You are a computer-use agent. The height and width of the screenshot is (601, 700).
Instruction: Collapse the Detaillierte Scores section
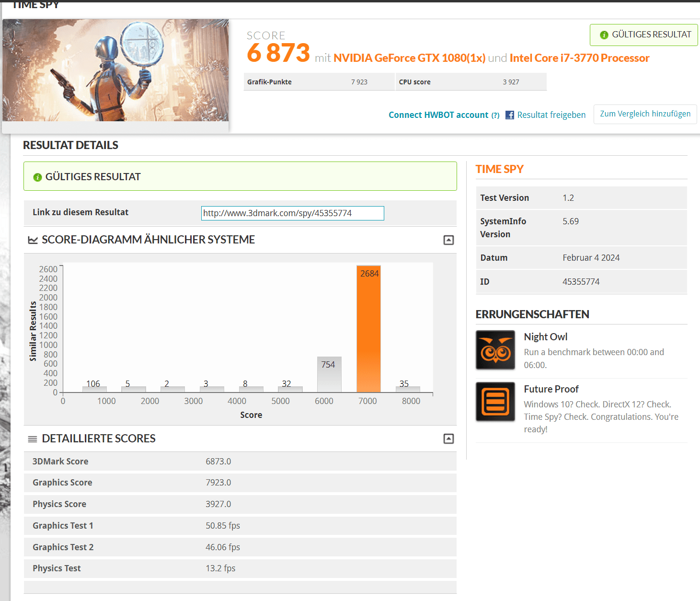448,439
